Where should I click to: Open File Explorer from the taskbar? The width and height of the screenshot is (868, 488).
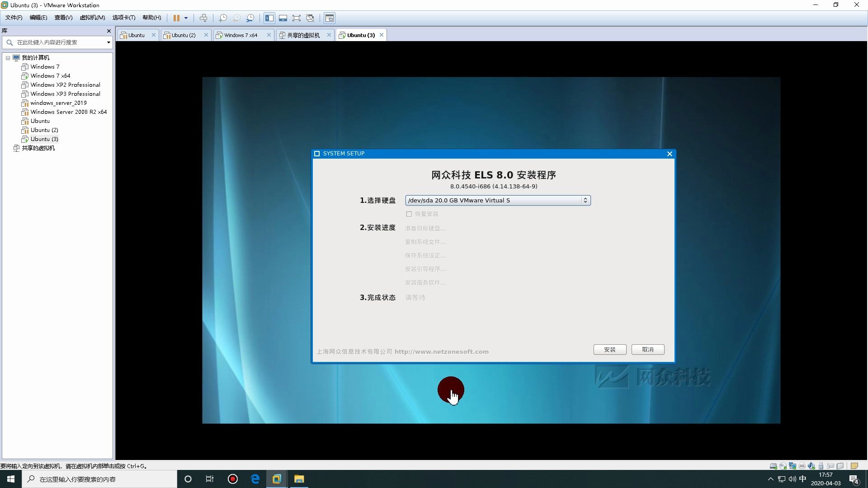[299, 479]
